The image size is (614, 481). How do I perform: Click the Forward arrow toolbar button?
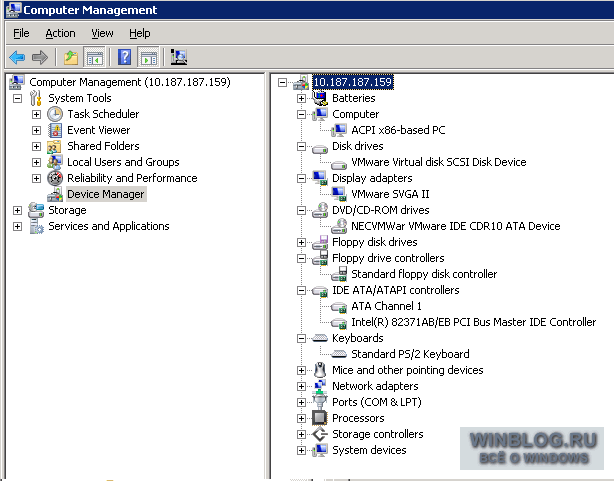[40, 58]
